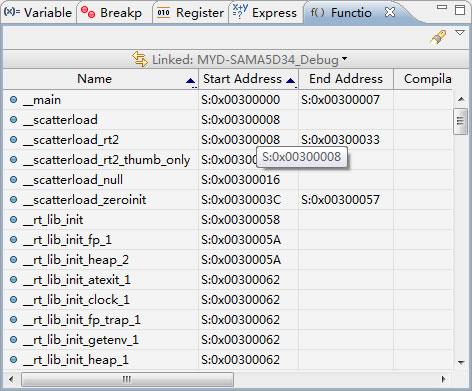Click the linked connection arrows icon
Viewport: 472px width, 391px height.
[x=140, y=59]
